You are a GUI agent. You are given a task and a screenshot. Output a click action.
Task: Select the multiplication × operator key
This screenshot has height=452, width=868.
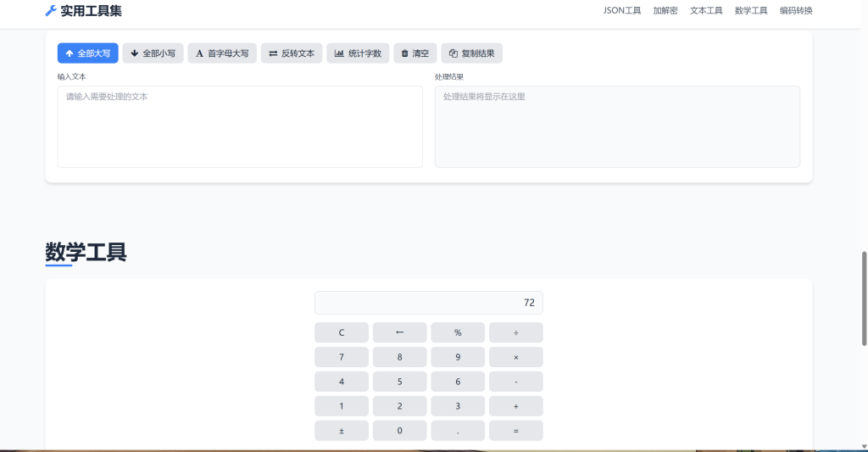coord(516,357)
